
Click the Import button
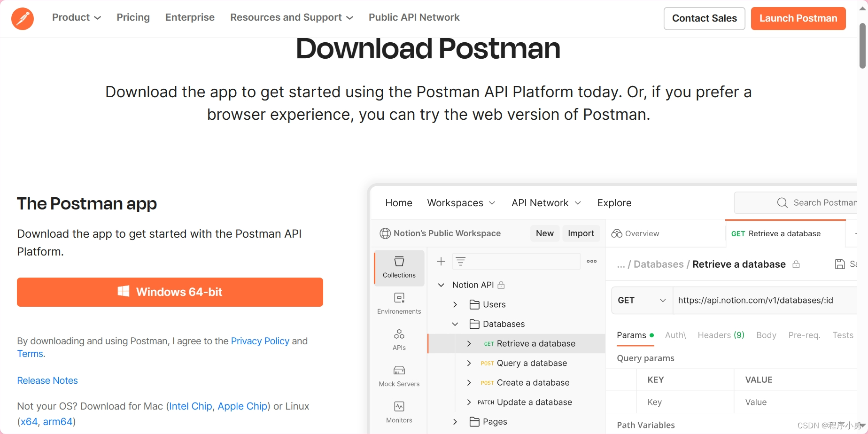[581, 233]
